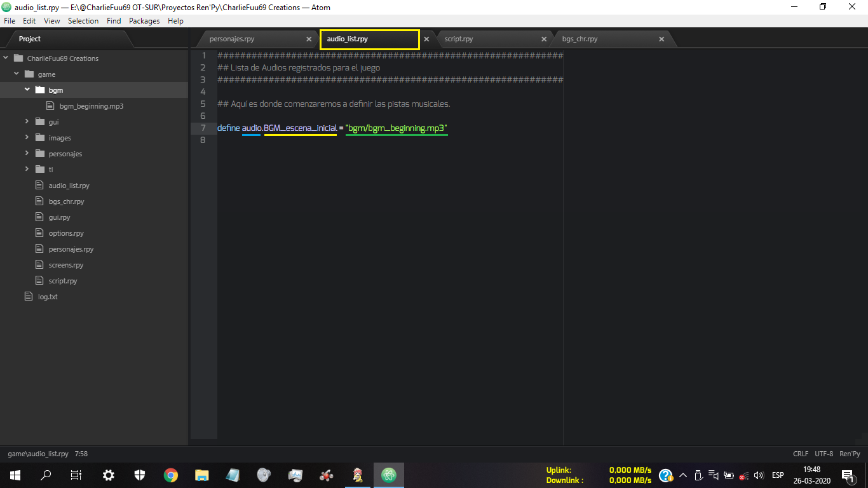
Task: Open the Packages menu
Action: 144,21
